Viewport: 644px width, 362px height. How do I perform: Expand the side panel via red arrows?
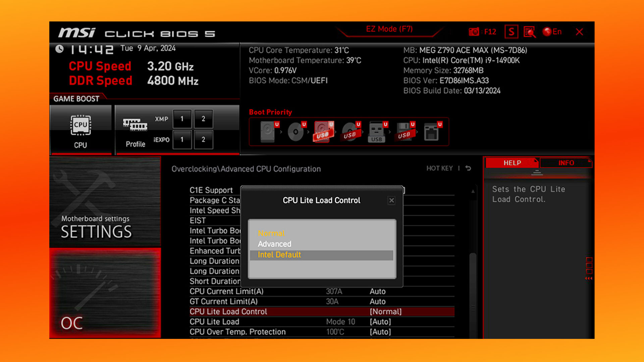click(x=589, y=278)
